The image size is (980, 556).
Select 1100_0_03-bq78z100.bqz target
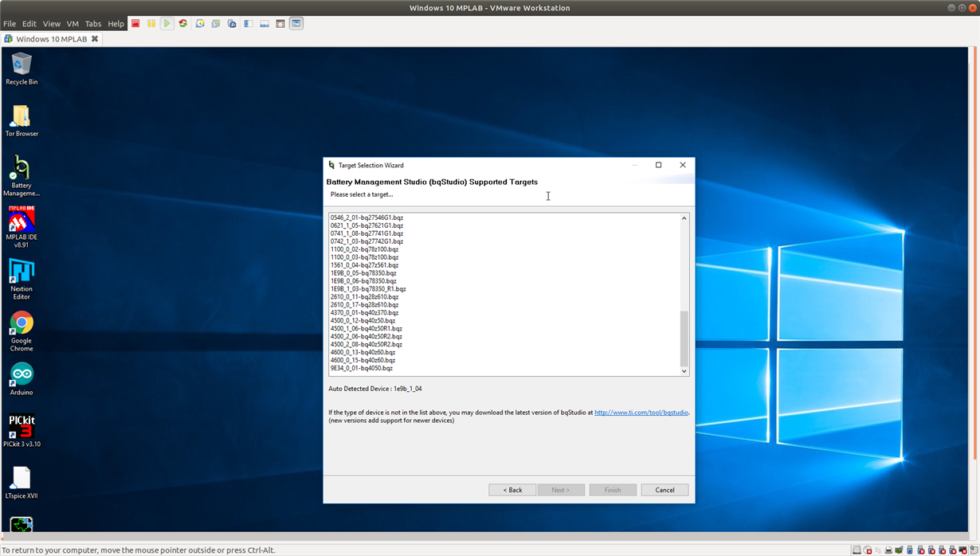pos(364,257)
